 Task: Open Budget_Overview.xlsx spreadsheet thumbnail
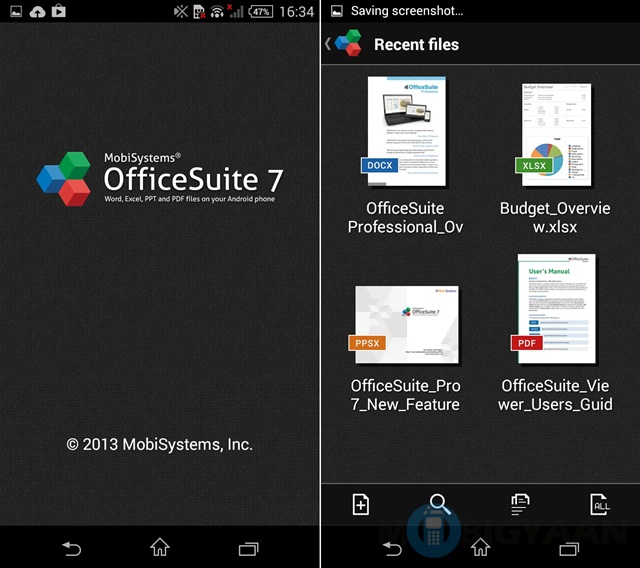pos(554,135)
